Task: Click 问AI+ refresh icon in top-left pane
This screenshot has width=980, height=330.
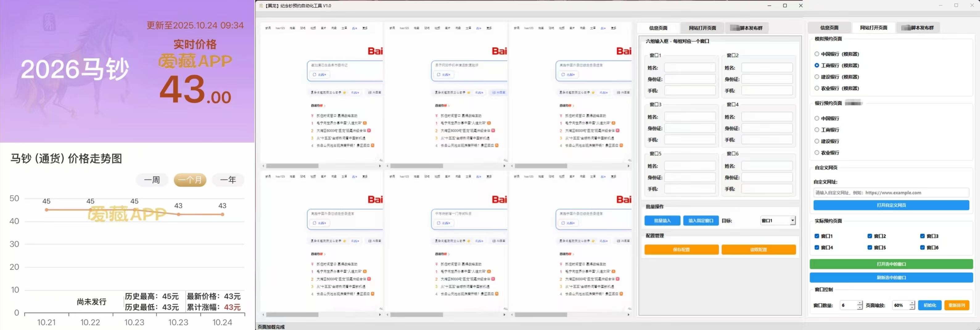Action: [x=315, y=75]
